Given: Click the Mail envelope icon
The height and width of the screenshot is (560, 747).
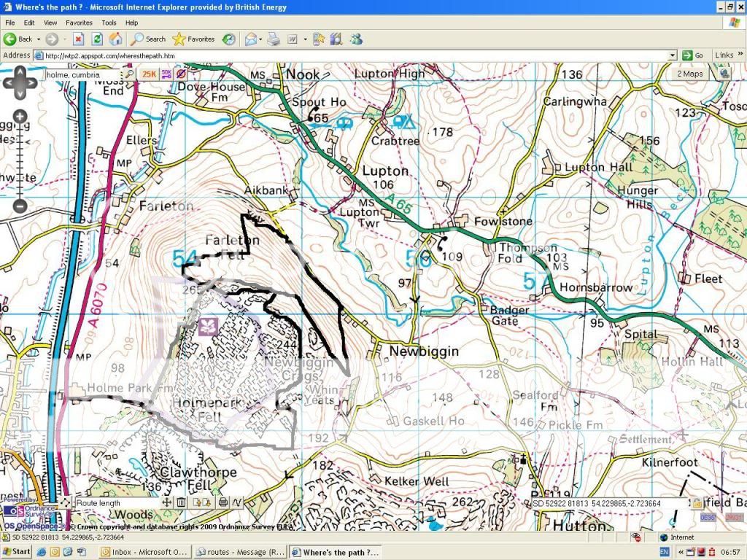Looking at the screenshot, I should point(251,39).
